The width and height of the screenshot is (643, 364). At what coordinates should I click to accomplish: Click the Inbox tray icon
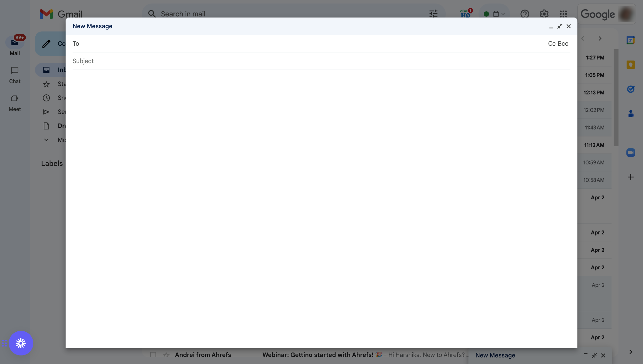(46, 70)
